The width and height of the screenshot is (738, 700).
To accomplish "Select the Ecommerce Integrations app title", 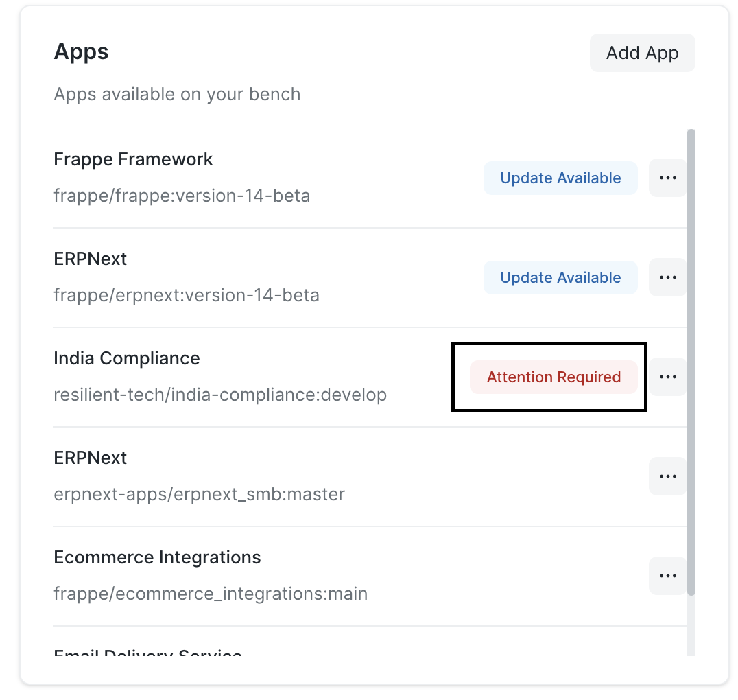I will tap(157, 557).
